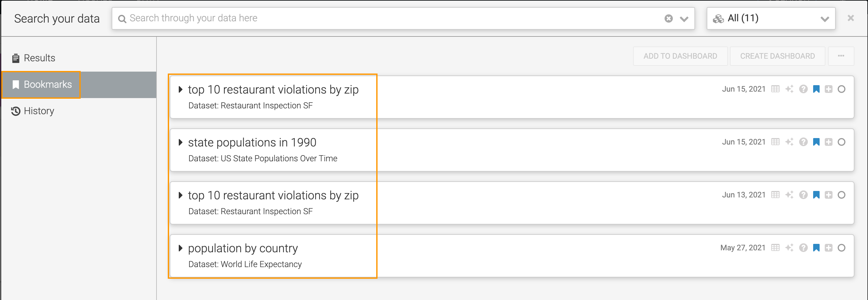Remove bookmark from state populations in 1990
Viewport: 868px width, 300px height.
816,142
